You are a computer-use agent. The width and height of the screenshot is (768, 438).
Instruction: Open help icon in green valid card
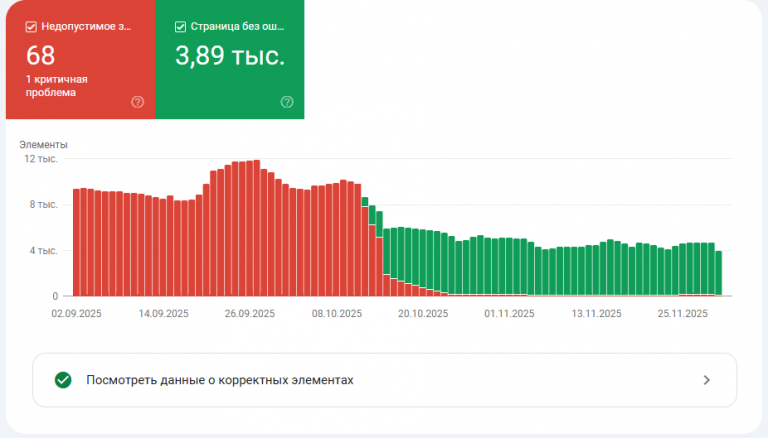point(287,102)
